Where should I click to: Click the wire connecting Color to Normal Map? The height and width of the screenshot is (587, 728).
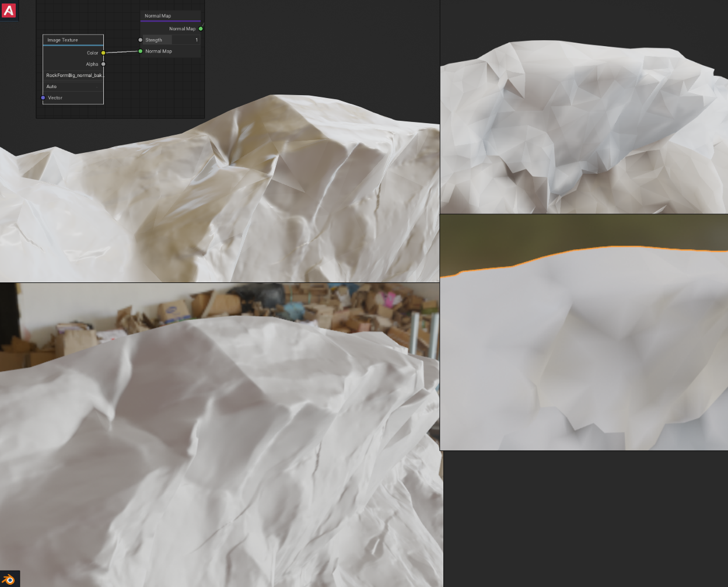coord(121,52)
